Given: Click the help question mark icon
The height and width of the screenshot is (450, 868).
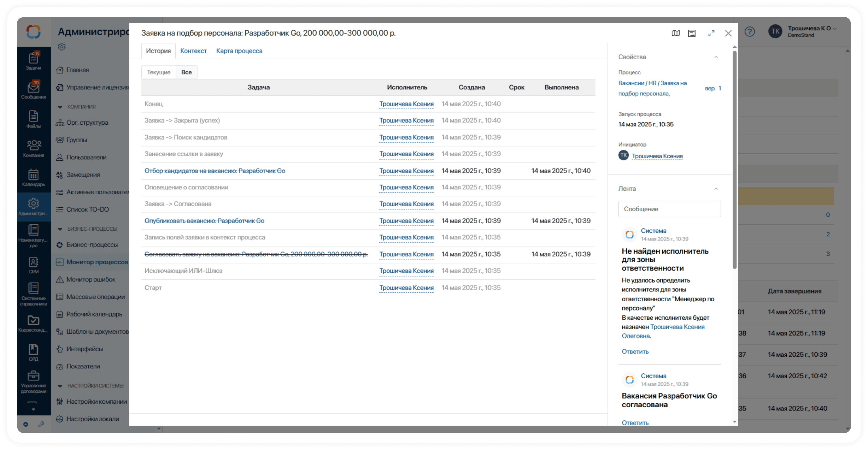Looking at the screenshot, I should 750,32.
